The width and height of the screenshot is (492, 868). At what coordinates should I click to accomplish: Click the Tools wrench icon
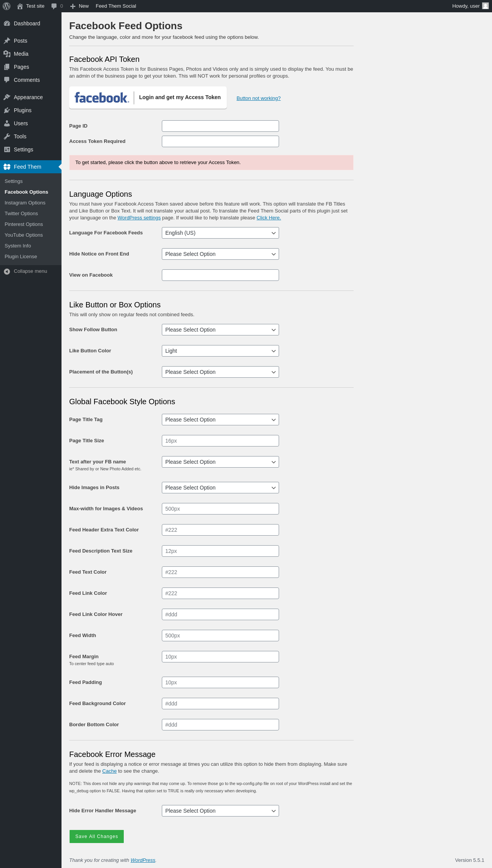[x=7, y=136]
